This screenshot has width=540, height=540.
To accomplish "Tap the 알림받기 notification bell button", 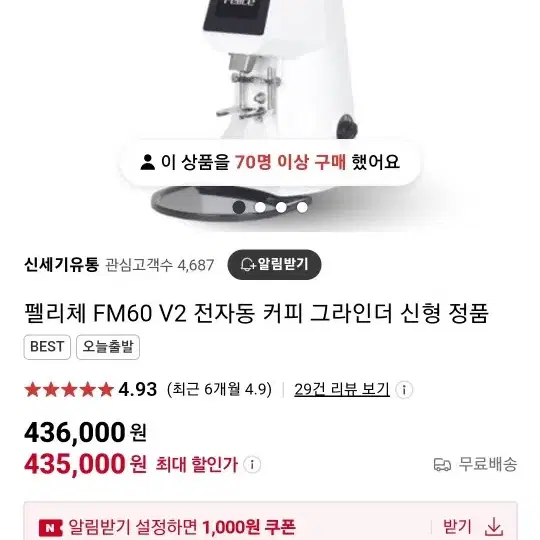I will pos(274,264).
